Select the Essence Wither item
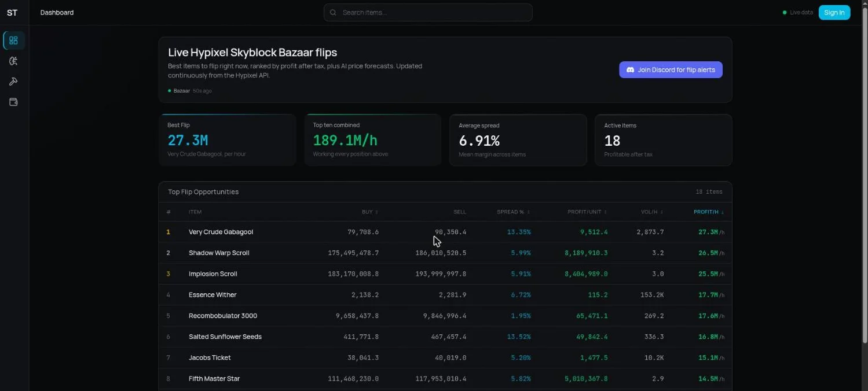868x391 pixels. click(x=213, y=295)
